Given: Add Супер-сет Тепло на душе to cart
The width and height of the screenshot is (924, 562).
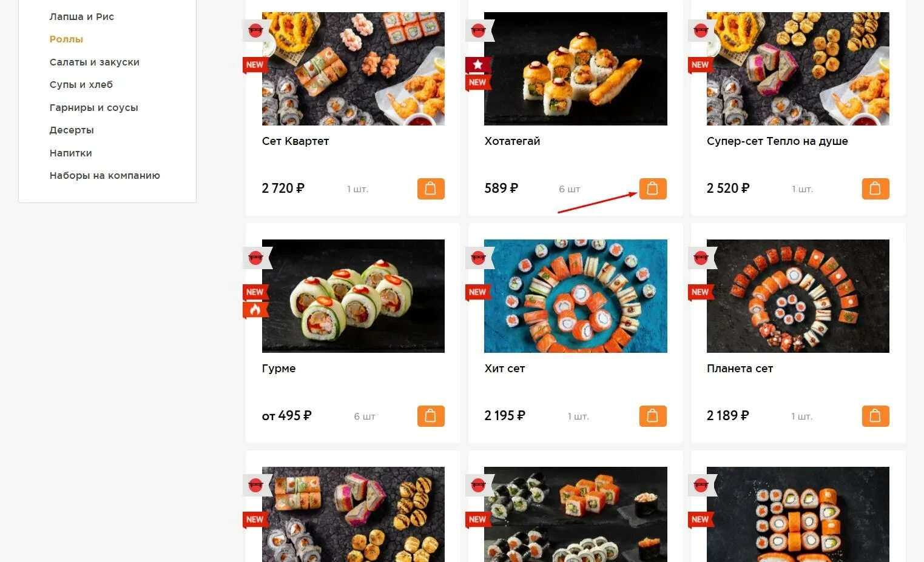Looking at the screenshot, I should point(875,189).
